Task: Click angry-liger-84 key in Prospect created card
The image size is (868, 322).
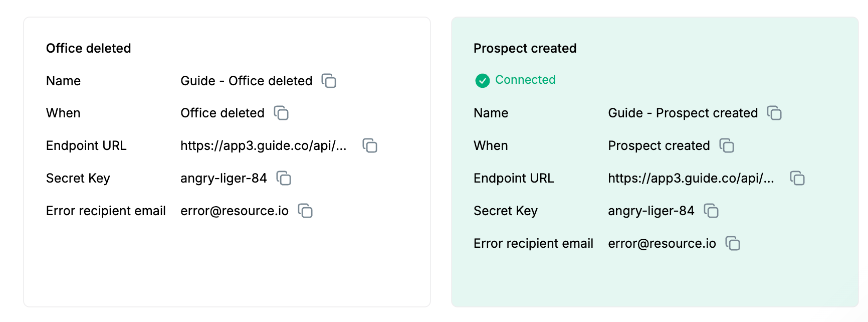Action: pyautogui.click(x=651, y=211)
